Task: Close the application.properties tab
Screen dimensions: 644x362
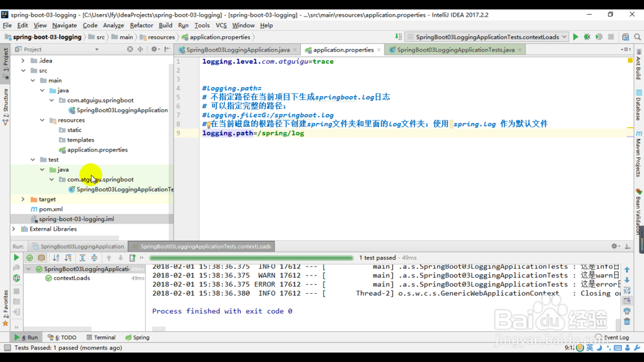Action: (x=379, y=50)
